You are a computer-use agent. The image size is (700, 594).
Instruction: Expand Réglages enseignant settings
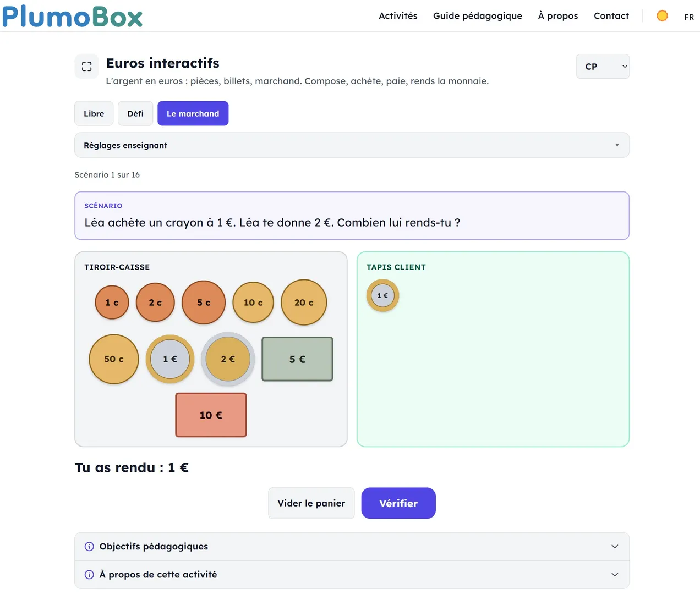point(352,145)
